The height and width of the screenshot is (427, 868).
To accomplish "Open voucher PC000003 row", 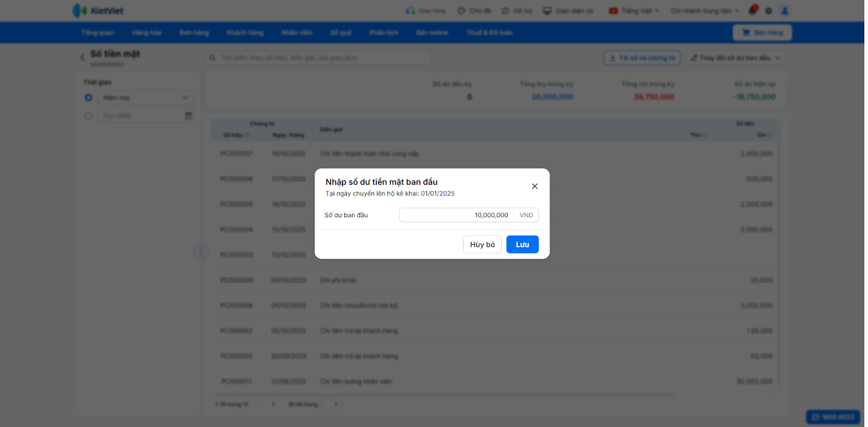I will point(494,255).
